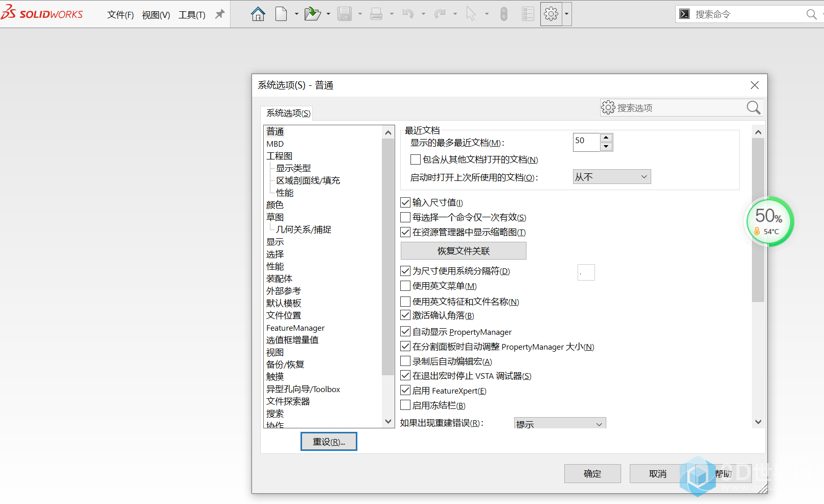Open the 工具(T) menu

[x=192, y=15]
